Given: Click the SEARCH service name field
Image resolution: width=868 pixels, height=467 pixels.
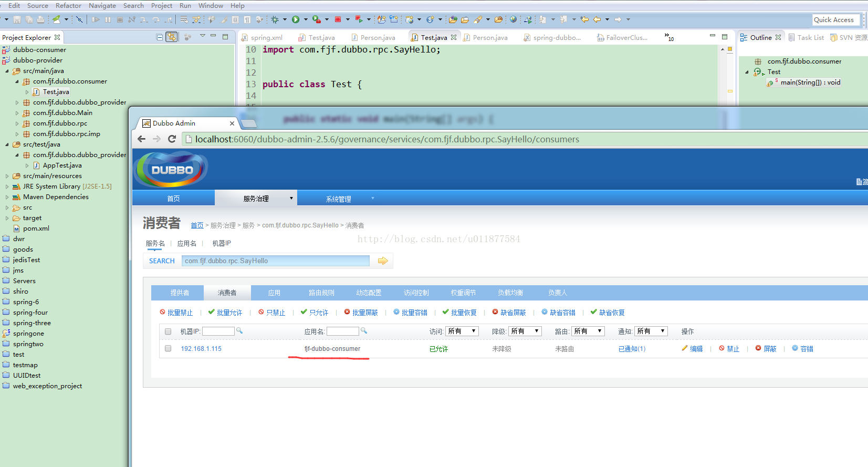Looking at the screenshot, I should pyautogui.click(x=276, y=261).
